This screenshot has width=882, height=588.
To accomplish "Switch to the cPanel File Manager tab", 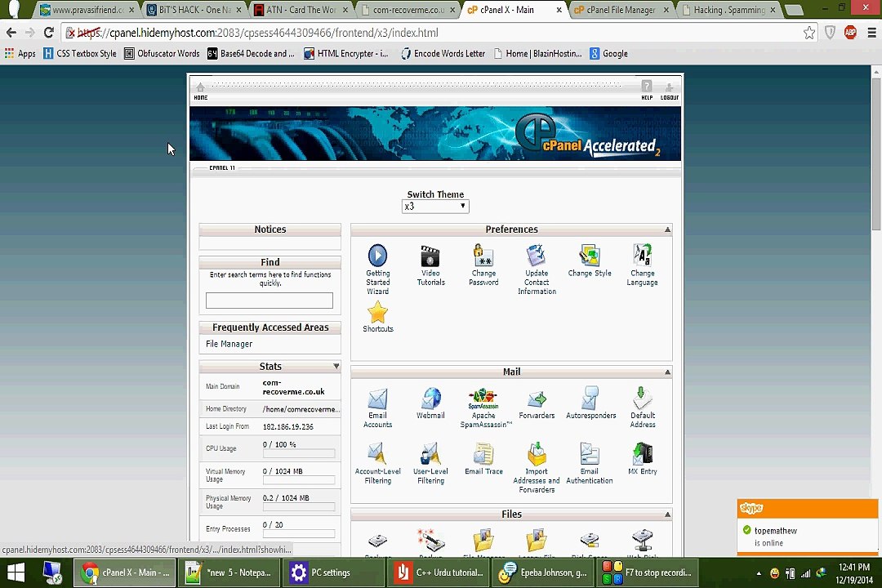I will pyautogui.click(x=621, y=10).
